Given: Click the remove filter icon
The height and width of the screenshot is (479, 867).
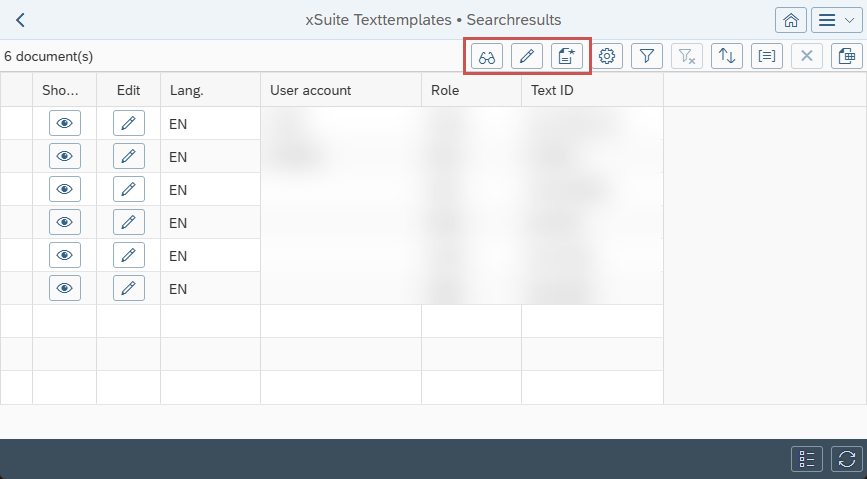Looking at the screenshot, I should 687,56.
